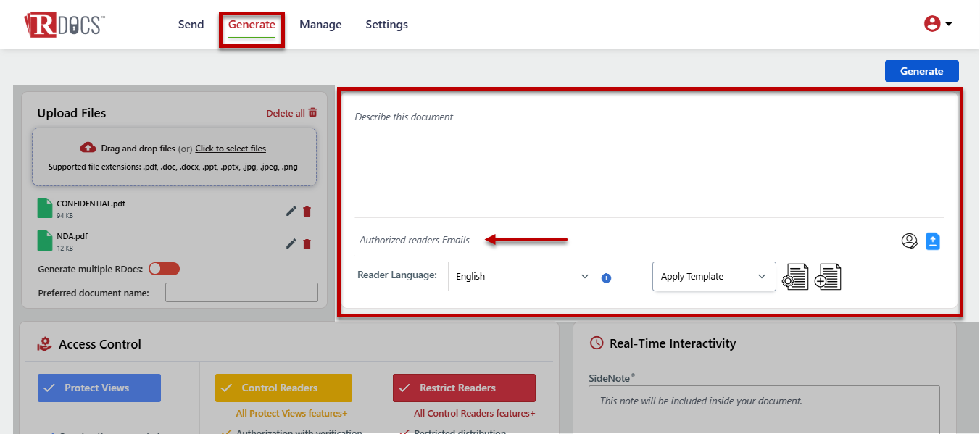
Task: Open the Settings tab
Action: pyautogui.click(x=386, y=25)
